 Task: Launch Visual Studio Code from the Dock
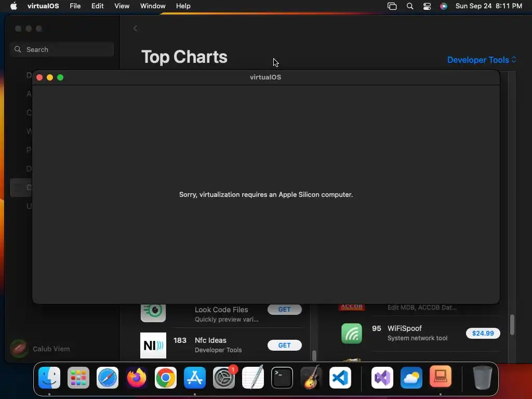340,378
